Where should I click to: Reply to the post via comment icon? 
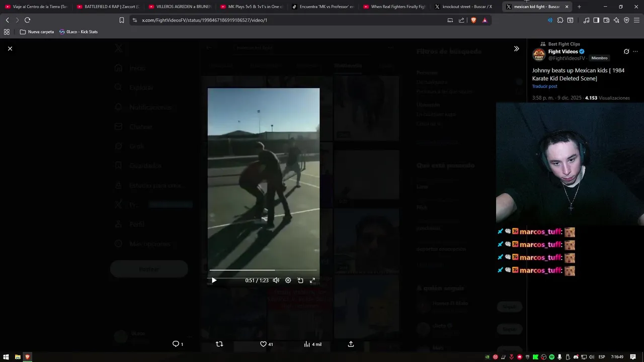(176, 344)
